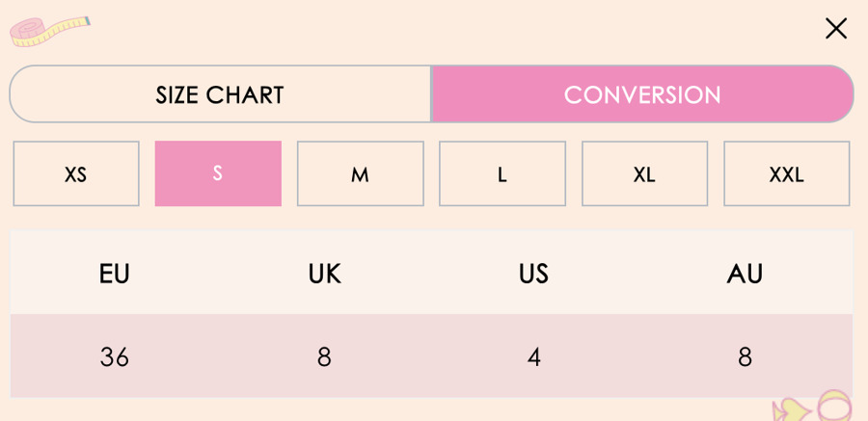Pick size M

click(x=361, y=173)
